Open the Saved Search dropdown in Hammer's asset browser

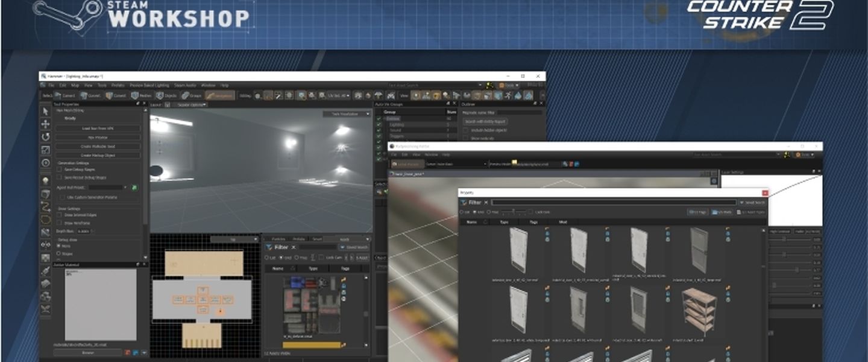(354, 247)
